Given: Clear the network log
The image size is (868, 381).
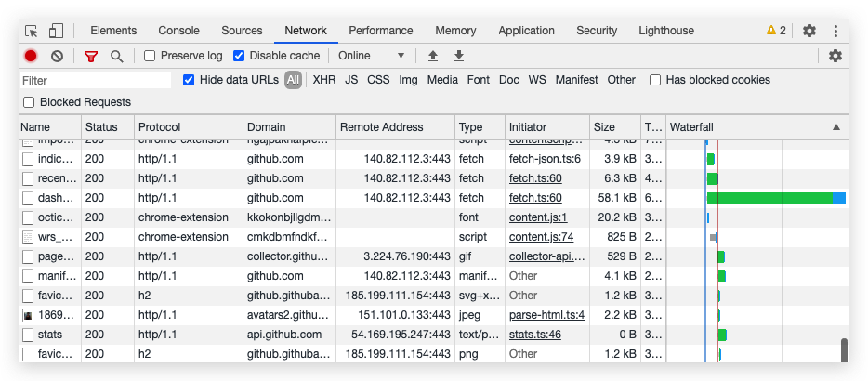Looking at the screenshot, I should point(57,56).
